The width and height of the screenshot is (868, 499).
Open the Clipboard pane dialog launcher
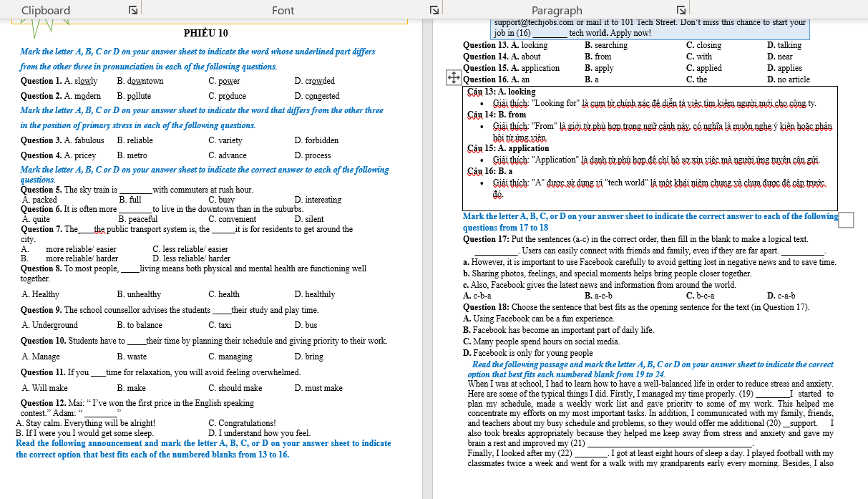click(x=132, y=10)
